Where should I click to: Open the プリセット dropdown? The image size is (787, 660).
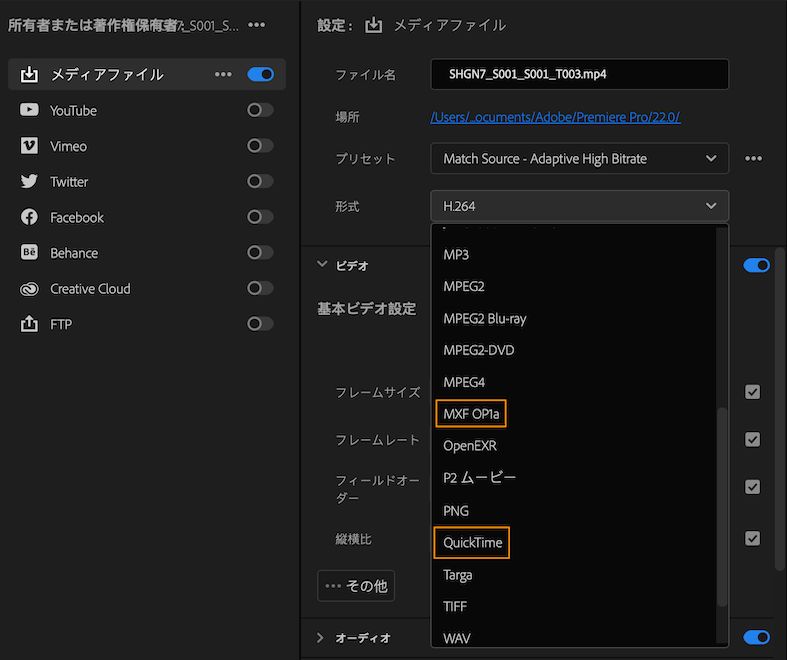[x=580, y=159]
